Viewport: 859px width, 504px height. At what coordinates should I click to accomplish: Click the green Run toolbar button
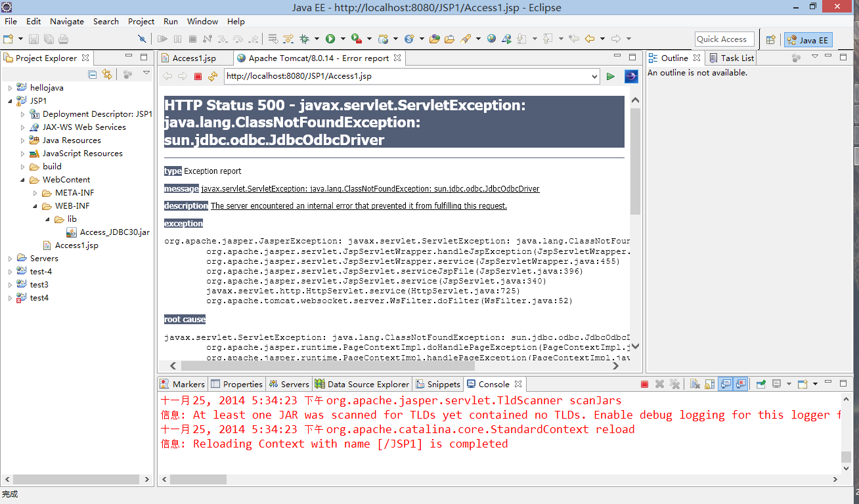click(x=330, y=39)
